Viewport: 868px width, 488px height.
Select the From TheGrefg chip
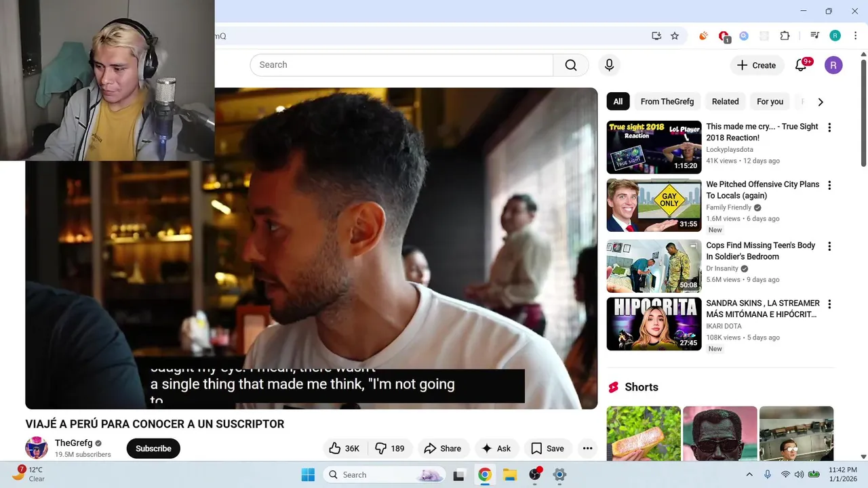point(667,102)
